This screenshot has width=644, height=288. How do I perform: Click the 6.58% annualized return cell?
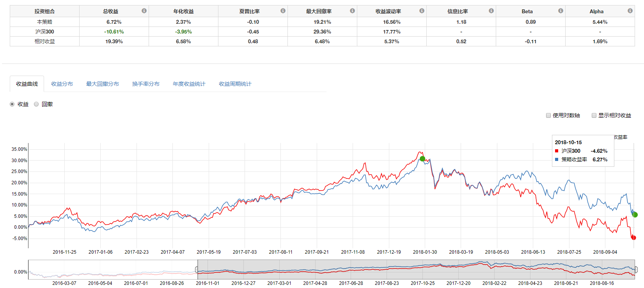[x=183, y=41]
